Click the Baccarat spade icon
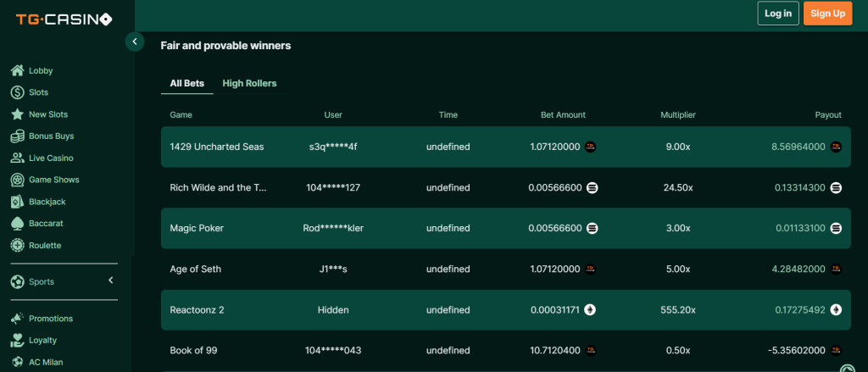Image resolution: width=868 pixels, height=372 pixels. click(x=17, y=224)
